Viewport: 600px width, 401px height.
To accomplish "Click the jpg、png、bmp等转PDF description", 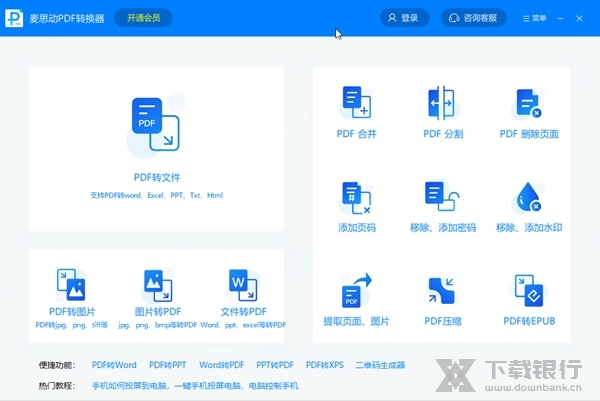I will [157, 325].
